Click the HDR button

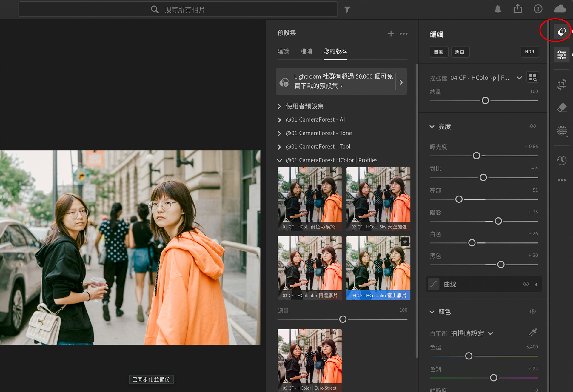point(529,52)
